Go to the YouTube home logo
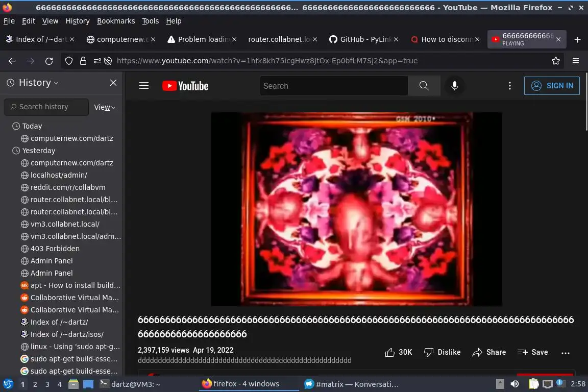The width and height of the screenshot is (588, 392). pyautogui.click(x=185, y=86)
